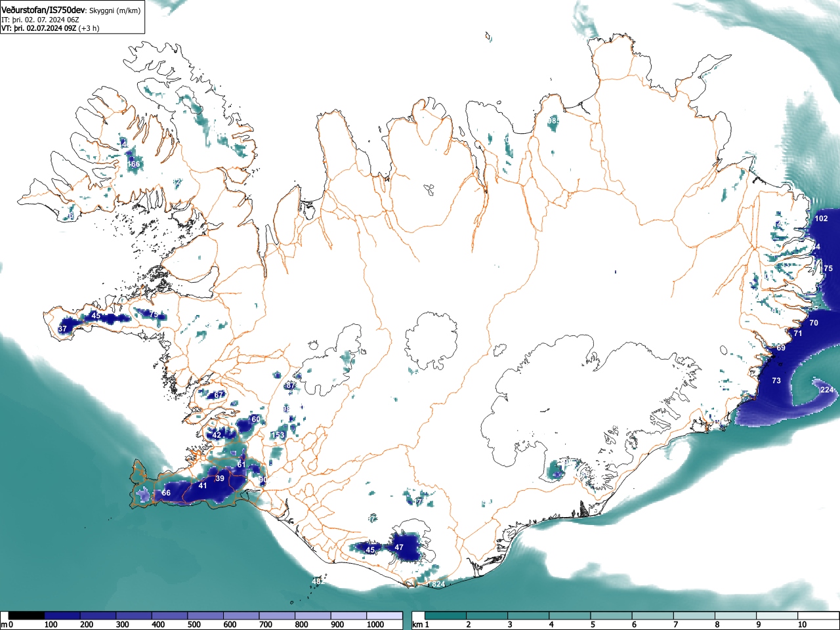The width and height of the screenshot is (840, 630).
Task: Select the dark navy 100–200 m legend swatch
Action: pos(62,616)
